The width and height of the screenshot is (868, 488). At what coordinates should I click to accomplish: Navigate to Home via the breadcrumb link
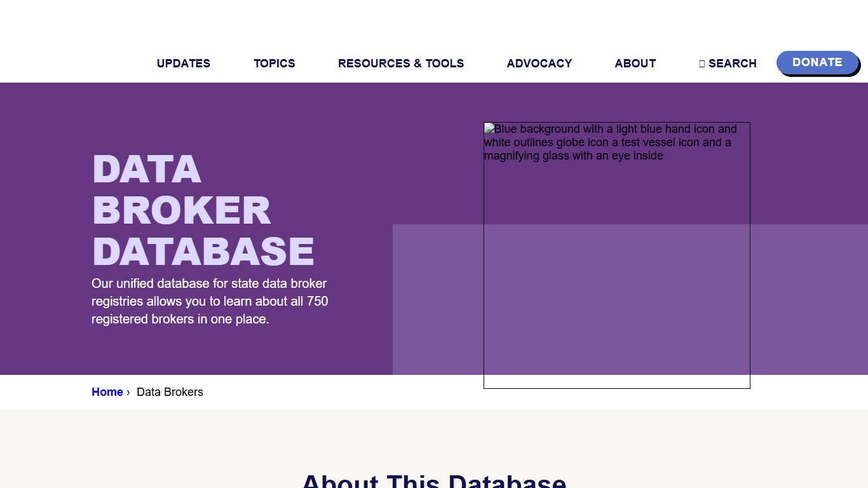pos(107,392)
